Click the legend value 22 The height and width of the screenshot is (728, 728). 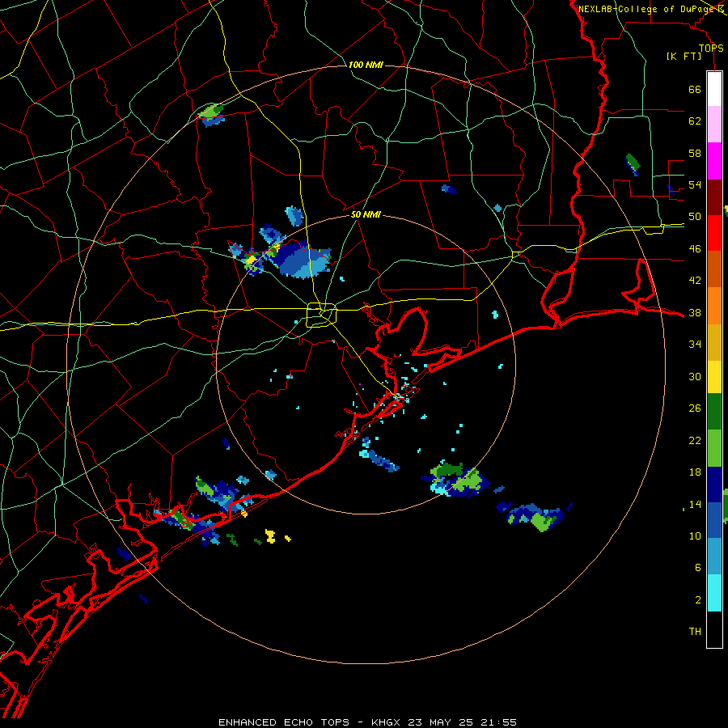click(695, 440)
